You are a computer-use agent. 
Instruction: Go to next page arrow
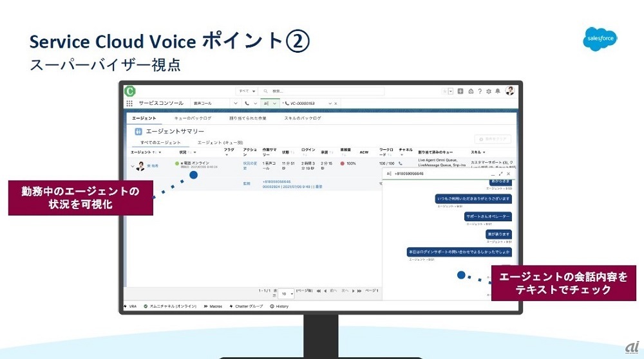tap(353, 291)
